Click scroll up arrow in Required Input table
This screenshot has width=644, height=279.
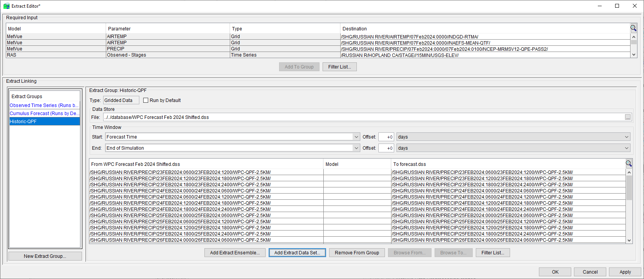tap(634, 37)
